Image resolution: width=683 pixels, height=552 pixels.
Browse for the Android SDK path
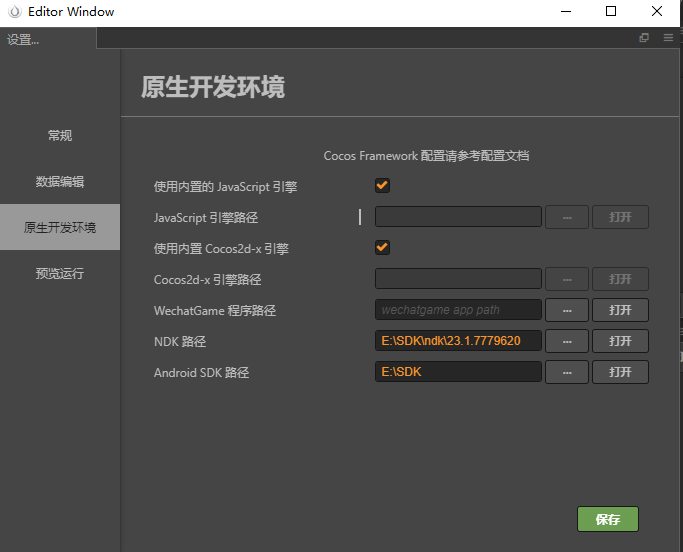coord(567,372)
